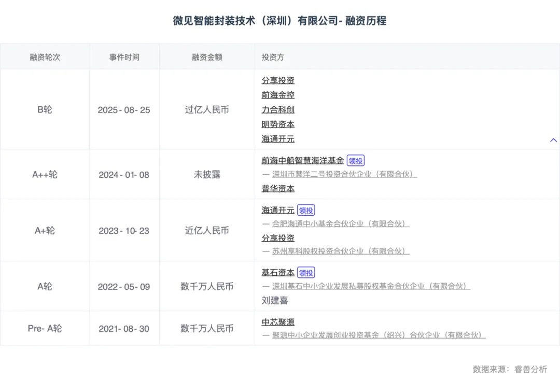This screenshot has width=560, height=392.
Task: Click 领投 badge beside 海通开元
Action: click(x=306, y=211)
